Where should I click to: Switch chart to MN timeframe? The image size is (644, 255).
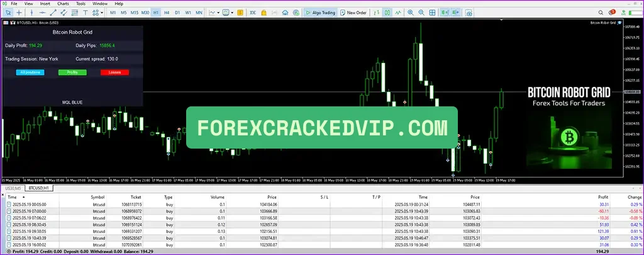point(199,13)
